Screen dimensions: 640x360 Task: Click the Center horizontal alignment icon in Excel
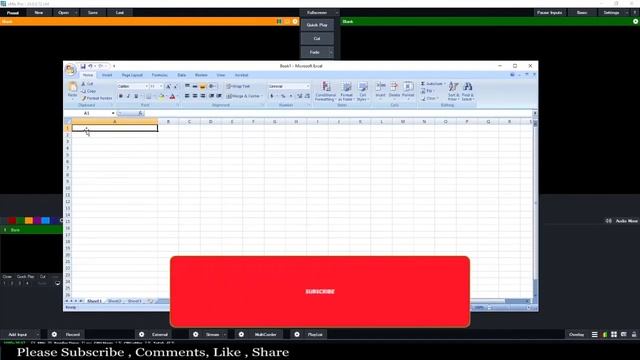point(195,96)
